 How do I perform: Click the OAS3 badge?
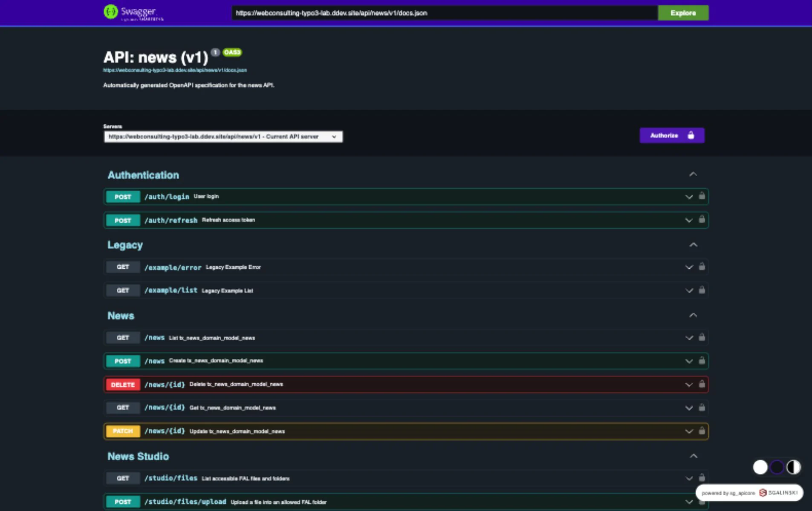click(232, 52)
